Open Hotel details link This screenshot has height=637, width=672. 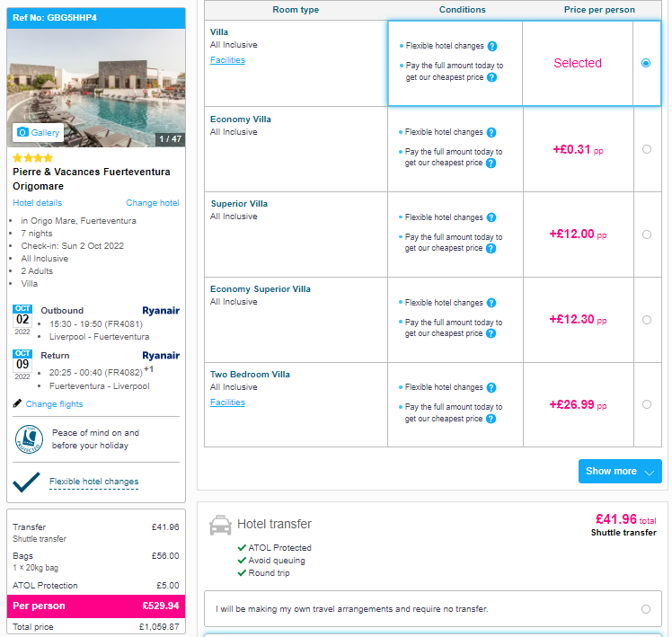38,203
